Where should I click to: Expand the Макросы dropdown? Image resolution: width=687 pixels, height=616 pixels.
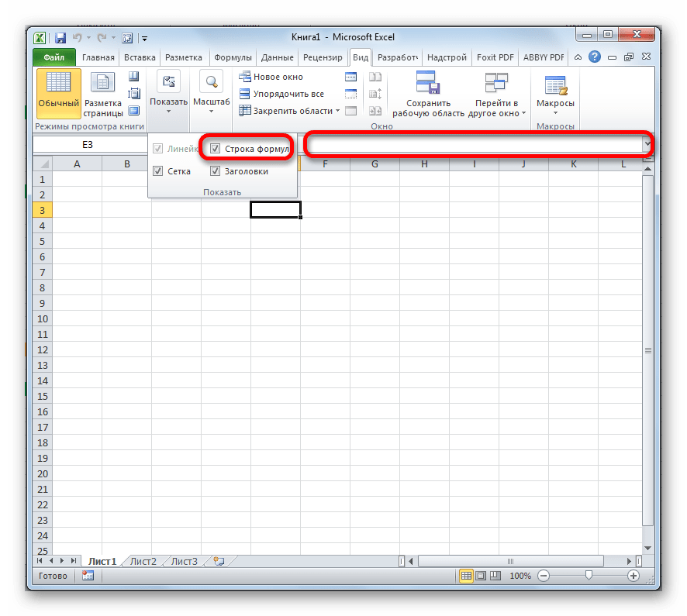click(555, 93)
